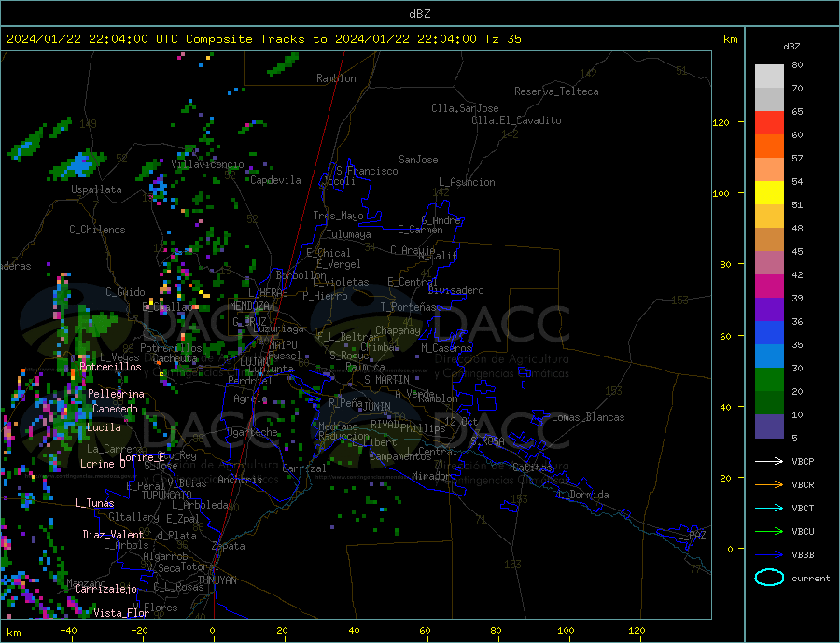Click the dBZ title at top center

tap(419, 14)
